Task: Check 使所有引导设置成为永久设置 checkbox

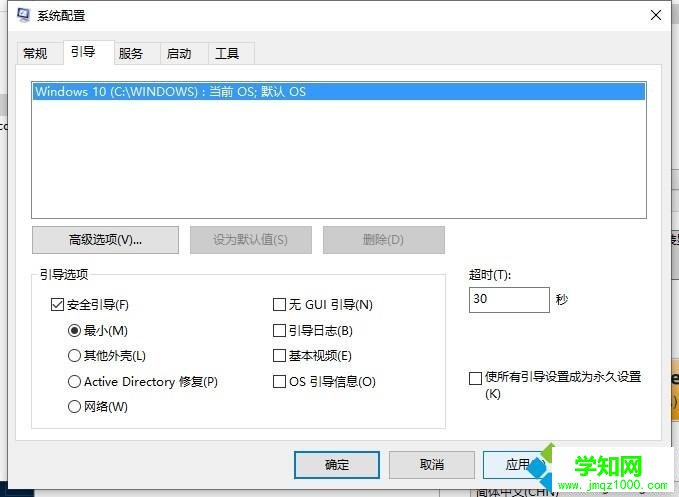Action: click(x=475, y=378)
